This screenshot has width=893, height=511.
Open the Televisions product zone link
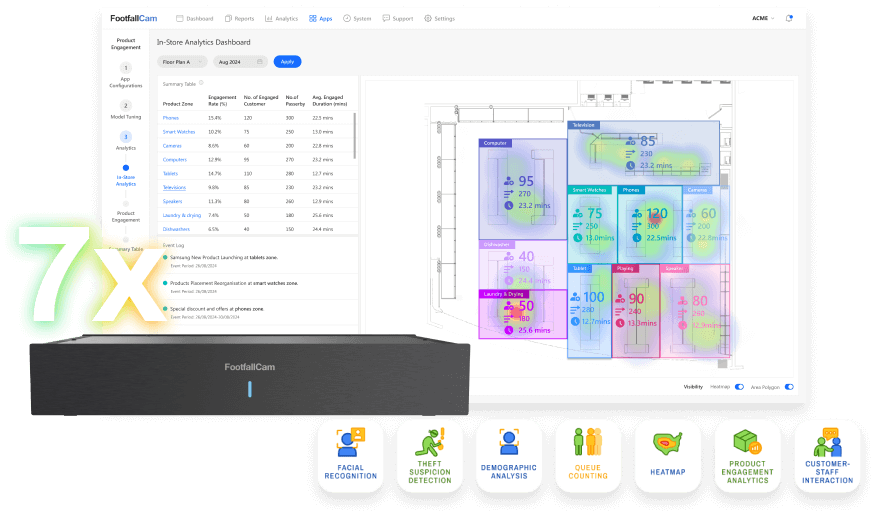[x=174, y=187]
